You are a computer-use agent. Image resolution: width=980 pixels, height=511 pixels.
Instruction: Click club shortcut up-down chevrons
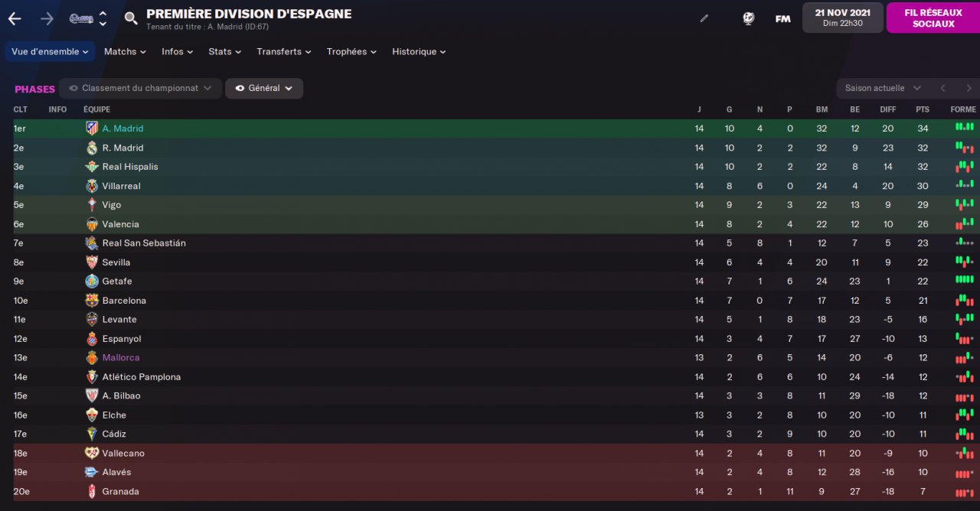103,18
